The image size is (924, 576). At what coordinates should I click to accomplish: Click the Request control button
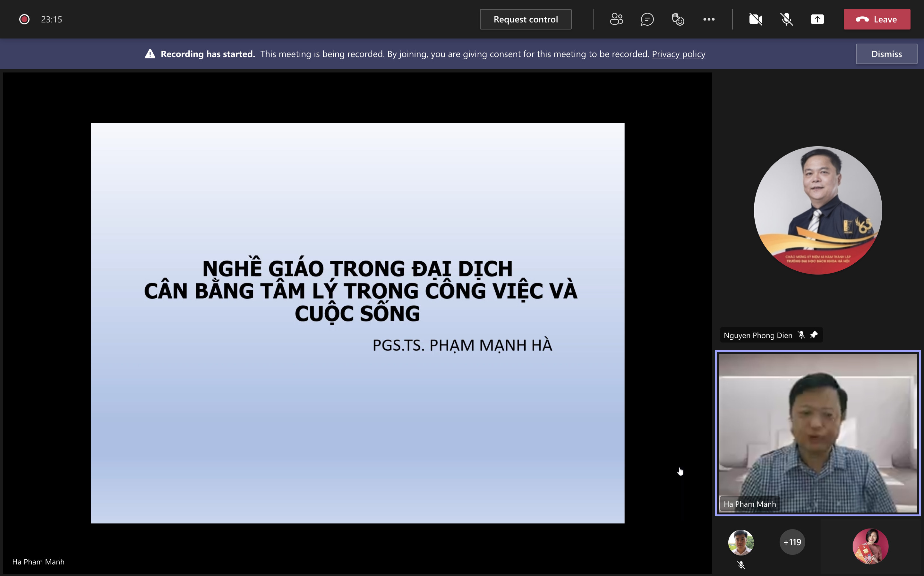point(526,19)
